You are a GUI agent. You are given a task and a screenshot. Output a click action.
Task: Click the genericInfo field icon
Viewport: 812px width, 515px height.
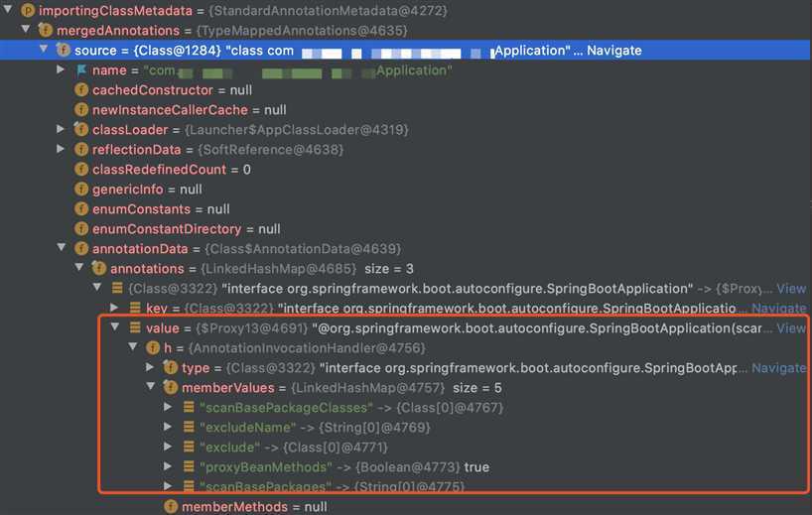click(x=81, y=189)
